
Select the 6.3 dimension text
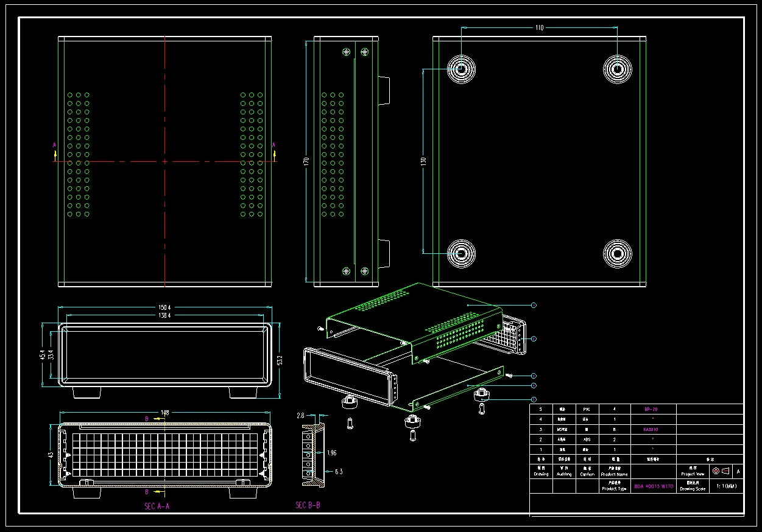[338, 471]
